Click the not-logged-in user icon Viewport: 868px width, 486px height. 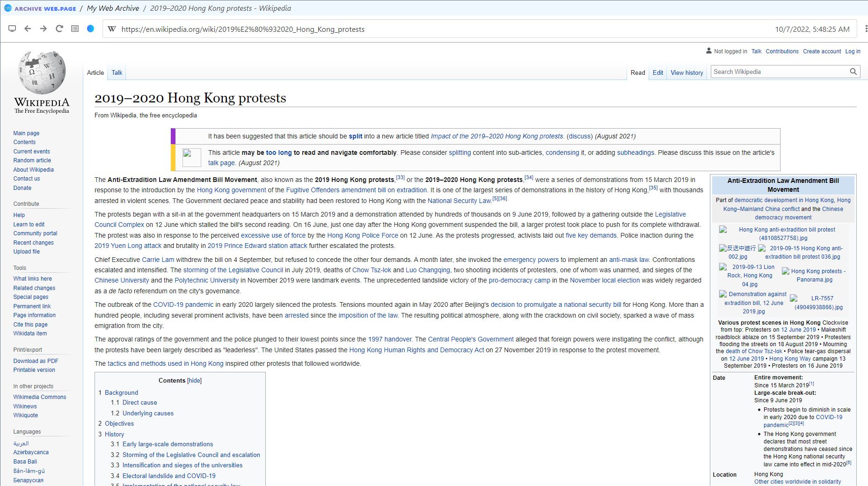(709, 51)
